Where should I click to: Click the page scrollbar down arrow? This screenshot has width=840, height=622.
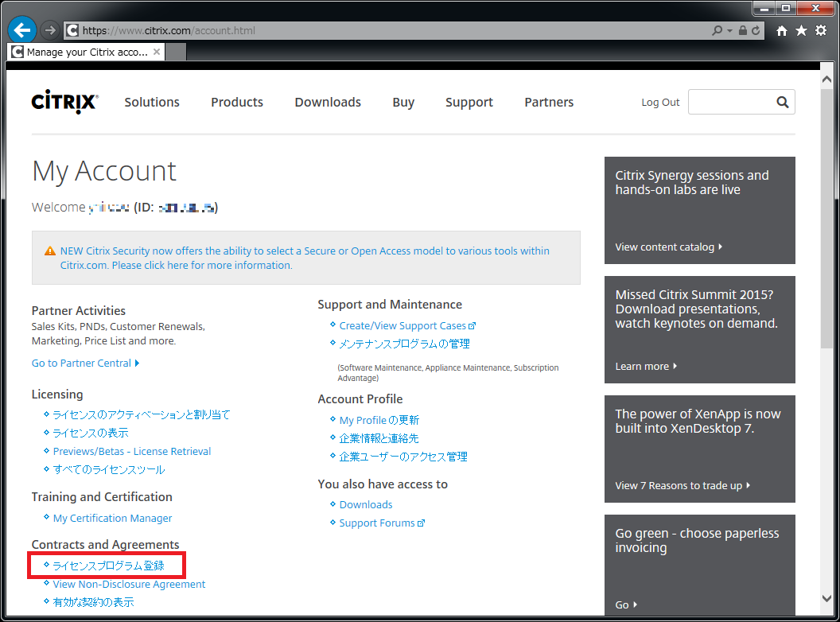click(x=827, y=599)
